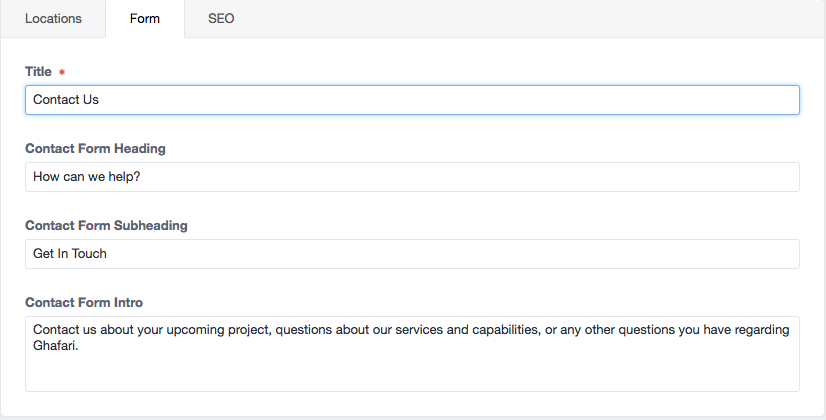Click inside the Contact Form Intro textarea
The width and height of the screenshot is (826, 420).
[x=412, y=354]
